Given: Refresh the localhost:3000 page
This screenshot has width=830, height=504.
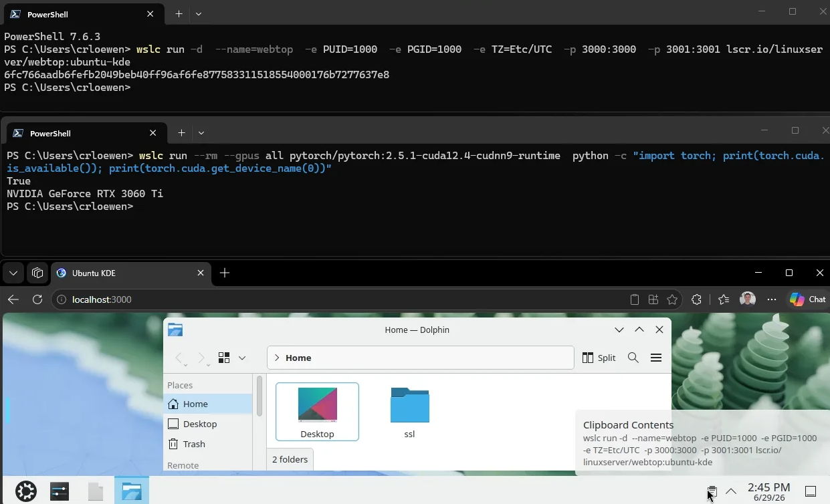Looking at the screenshot, I should [37, 299].
